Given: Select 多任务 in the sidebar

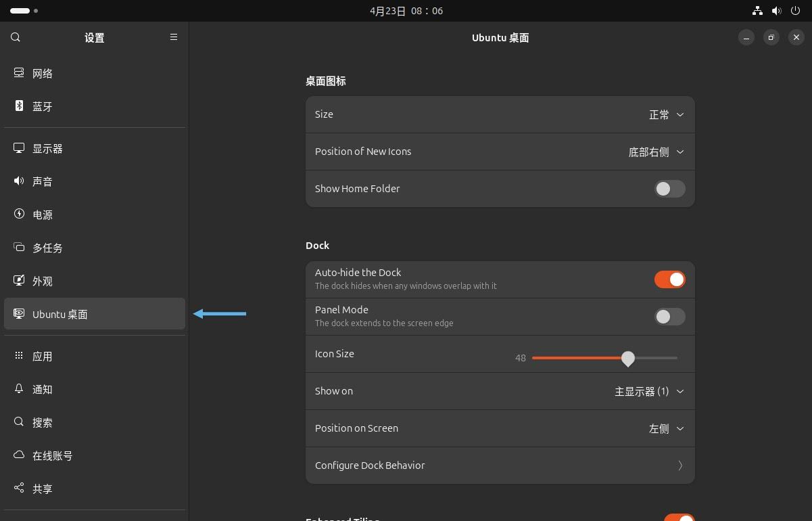Looking at the screenshot, I should point(47,248).
